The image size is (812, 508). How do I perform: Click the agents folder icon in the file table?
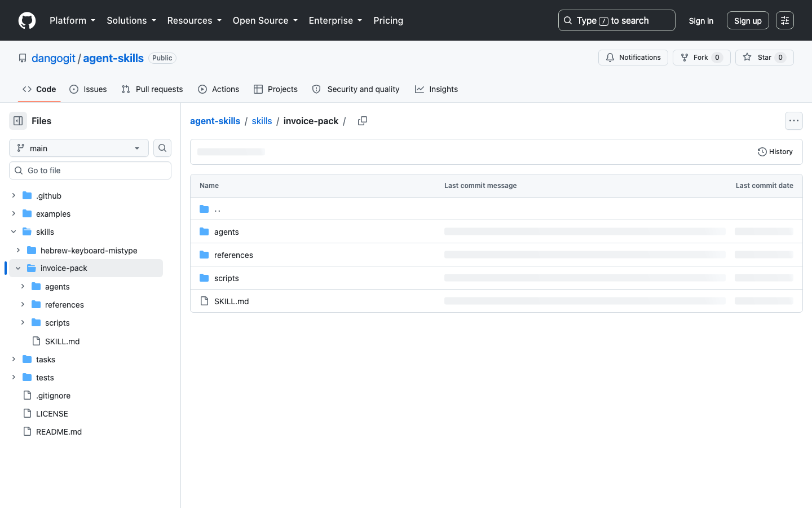pyautogui.click(x=204, y=232)
